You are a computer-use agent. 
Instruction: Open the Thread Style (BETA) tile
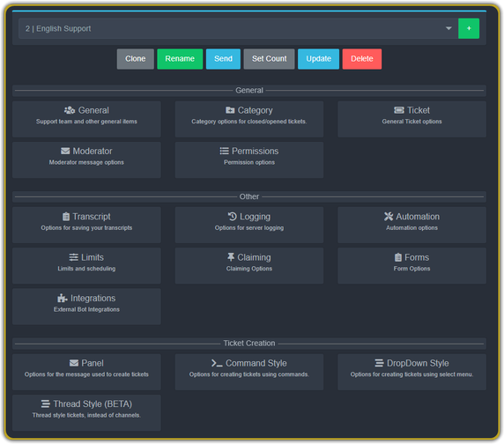[x=86, y=412]
